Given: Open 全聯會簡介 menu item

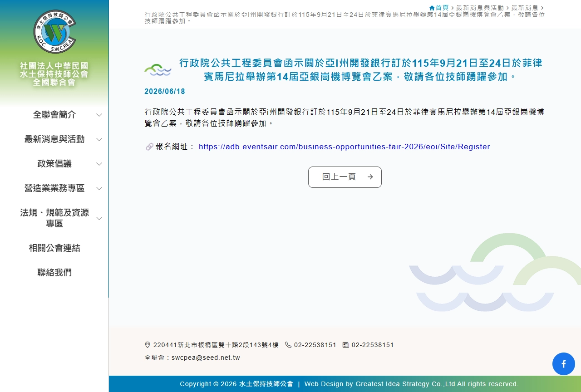Looking at the screenshot, I should [x=54, y=115].
